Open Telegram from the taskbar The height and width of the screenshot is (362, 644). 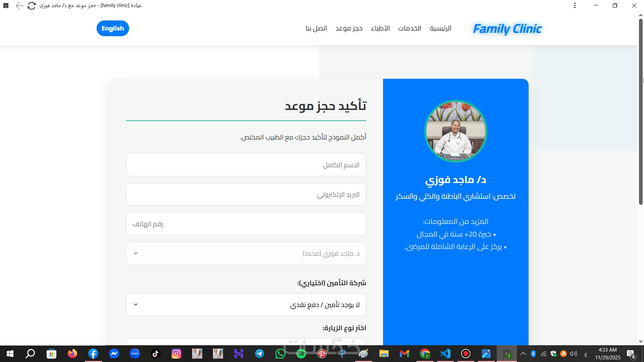(260, 354)
